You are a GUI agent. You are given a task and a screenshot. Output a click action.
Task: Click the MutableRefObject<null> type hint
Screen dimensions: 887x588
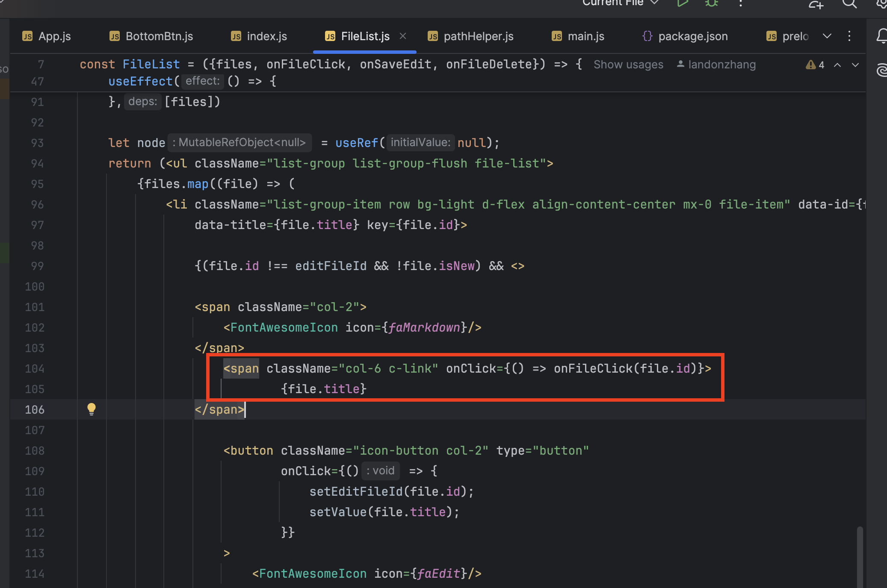(x=239, y=142)
